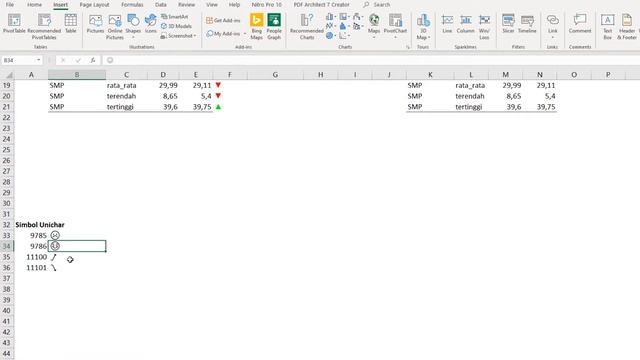The height and width of the screenshot is (360, 640).
Task: Launch the Bing Maps add-in
Action: [x=256, y=26]
